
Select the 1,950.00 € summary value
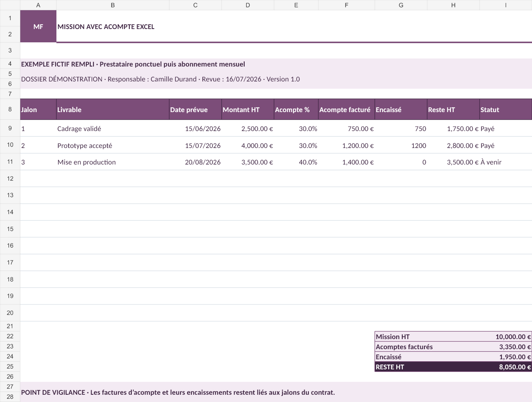click(506, 357)
